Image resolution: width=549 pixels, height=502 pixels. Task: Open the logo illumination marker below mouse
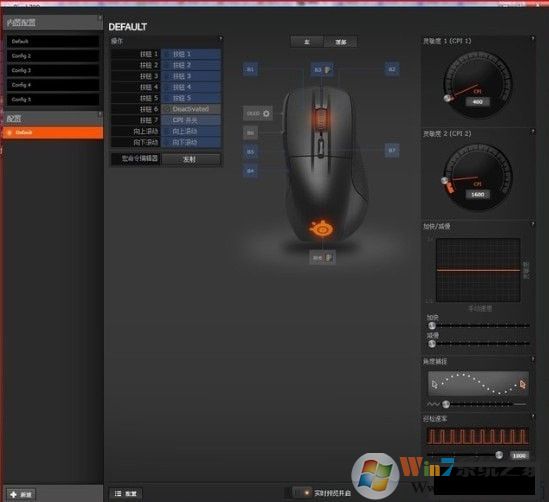point(322,257)
